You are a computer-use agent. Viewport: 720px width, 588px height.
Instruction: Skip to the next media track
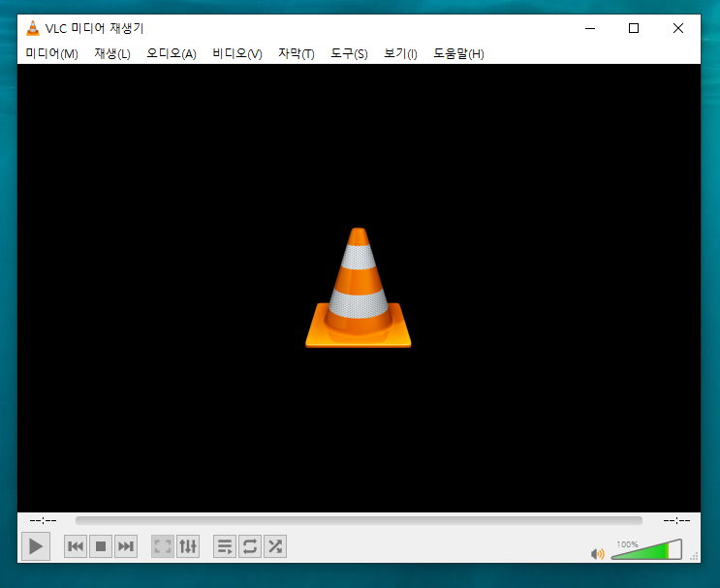[x=126, y=546]
